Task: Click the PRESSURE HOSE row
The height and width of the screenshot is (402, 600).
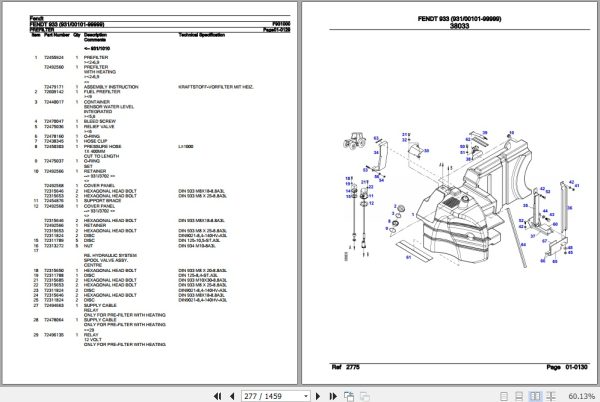Action: [114, 146]
